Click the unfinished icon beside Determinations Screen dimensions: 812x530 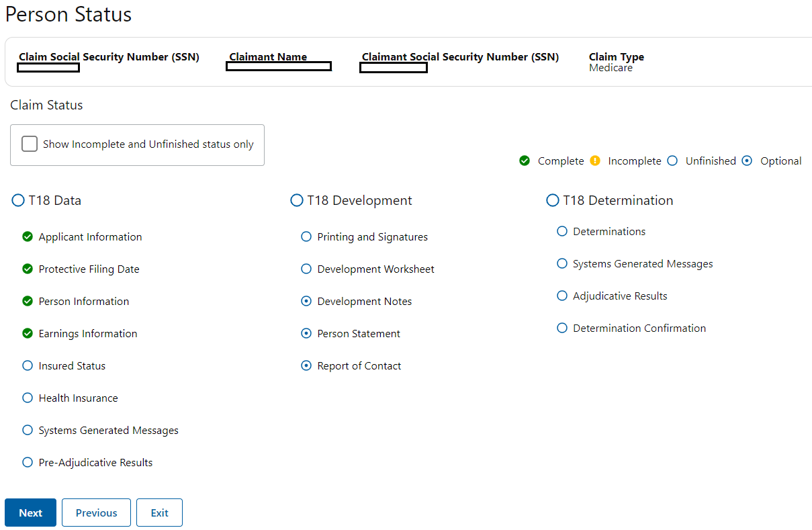[562, 231]
